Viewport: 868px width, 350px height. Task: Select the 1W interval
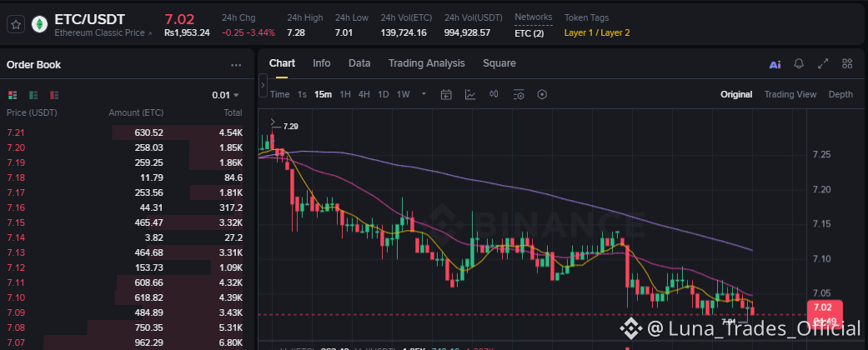403,94
